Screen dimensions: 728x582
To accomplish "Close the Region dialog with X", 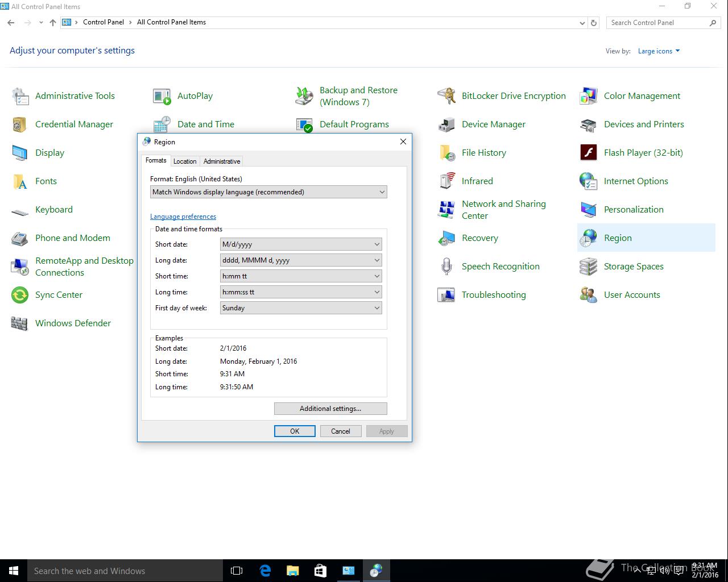I will (x=403, y=142).
